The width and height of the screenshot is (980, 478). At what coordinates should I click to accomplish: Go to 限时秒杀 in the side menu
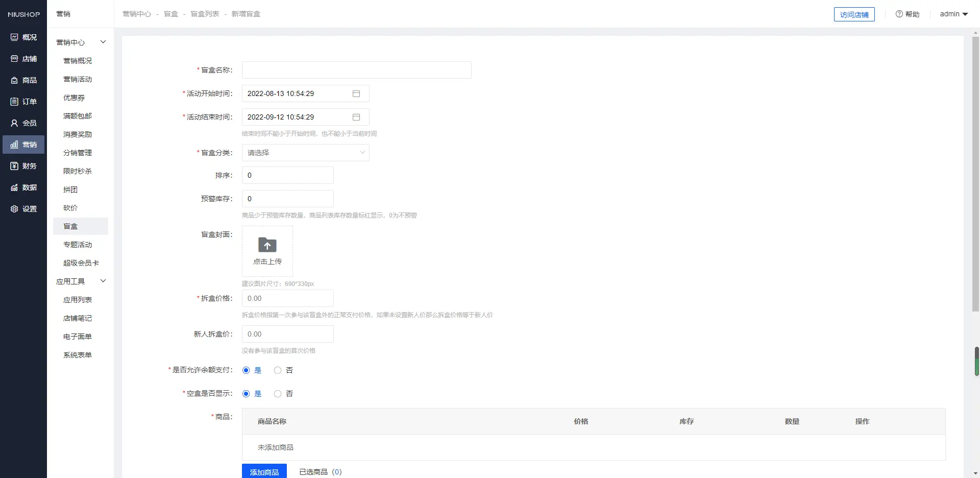pyautogui.click(x=78, y=171)
